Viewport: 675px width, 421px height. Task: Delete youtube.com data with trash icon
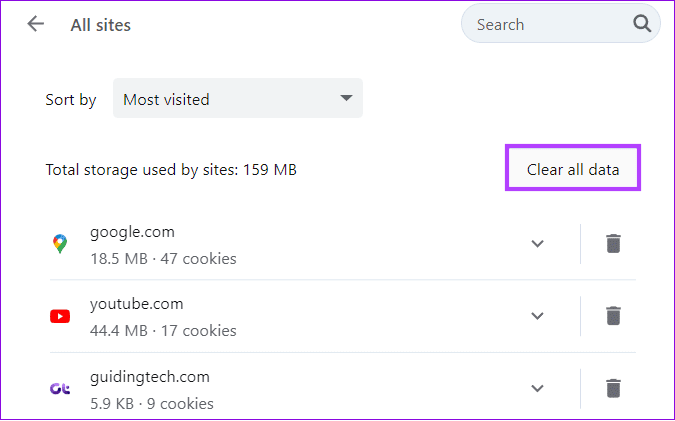coord(613,316)
